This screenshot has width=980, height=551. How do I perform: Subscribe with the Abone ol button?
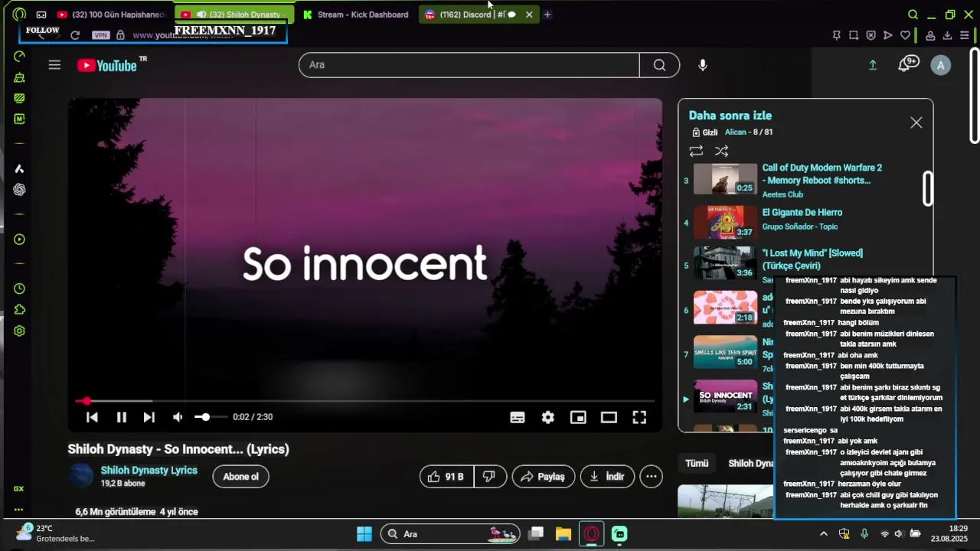(x=240, y=477)
